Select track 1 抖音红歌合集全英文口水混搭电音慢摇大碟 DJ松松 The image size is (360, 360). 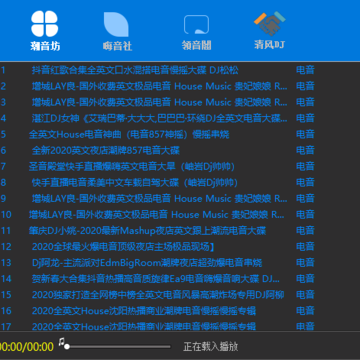pos(135,70)
